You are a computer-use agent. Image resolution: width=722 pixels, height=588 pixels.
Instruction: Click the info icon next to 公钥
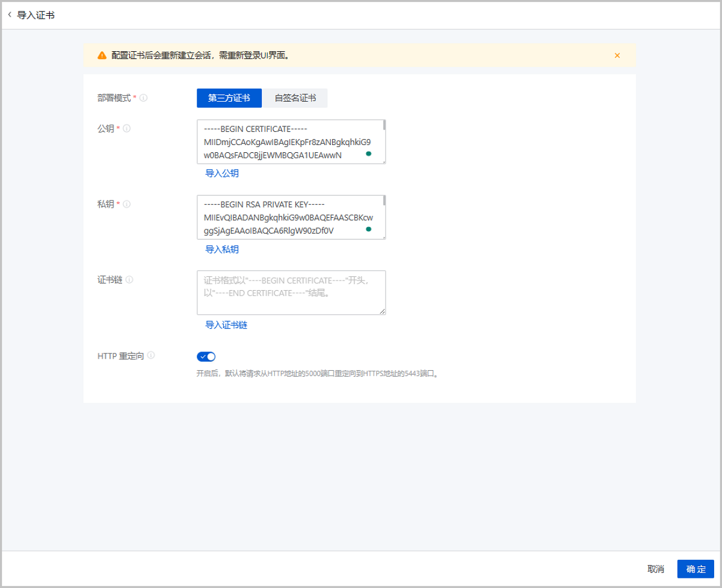click(126, 128)
